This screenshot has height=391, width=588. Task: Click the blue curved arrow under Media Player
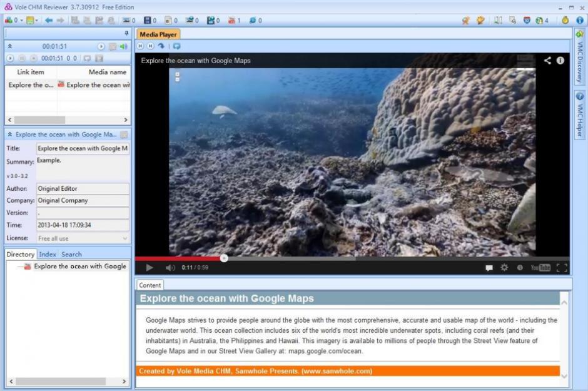point(161,46)
